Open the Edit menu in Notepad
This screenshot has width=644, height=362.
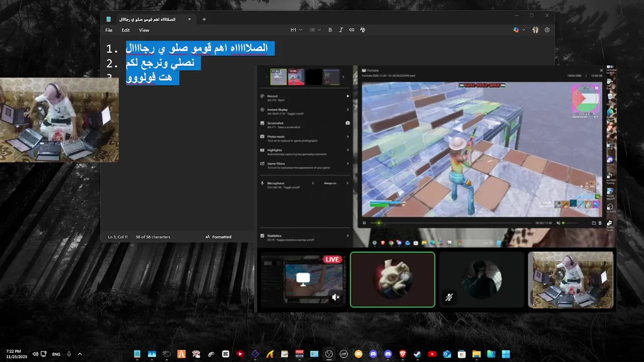tap(125, 30)
